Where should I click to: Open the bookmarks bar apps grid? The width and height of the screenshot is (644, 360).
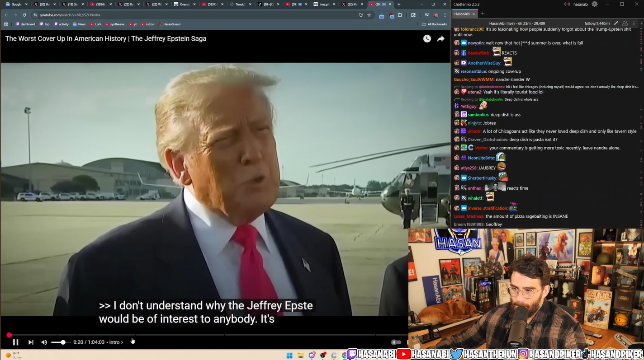(6, 24)
